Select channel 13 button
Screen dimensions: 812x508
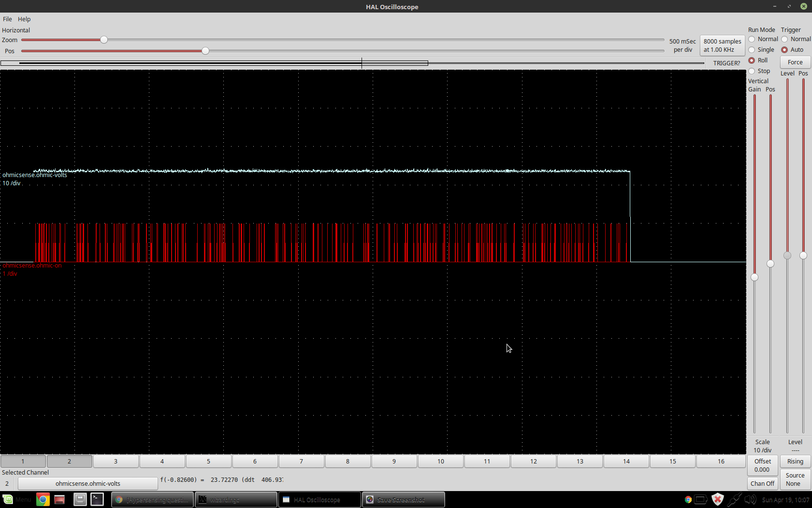point(580,461)
